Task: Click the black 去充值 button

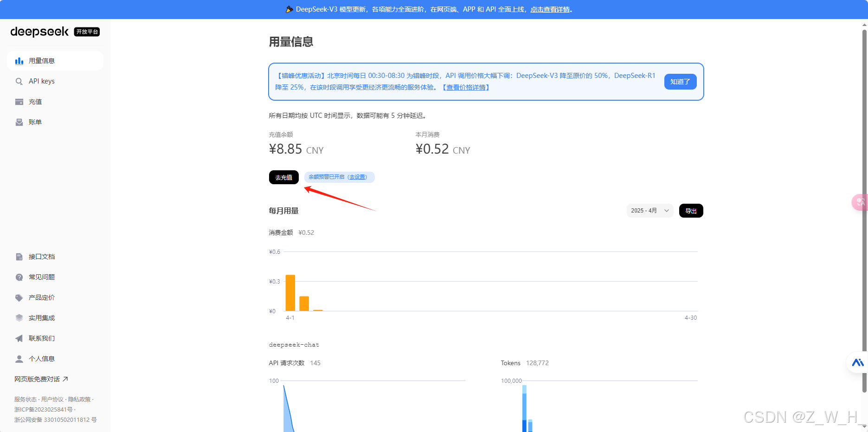Action: (x=284, y=177)
